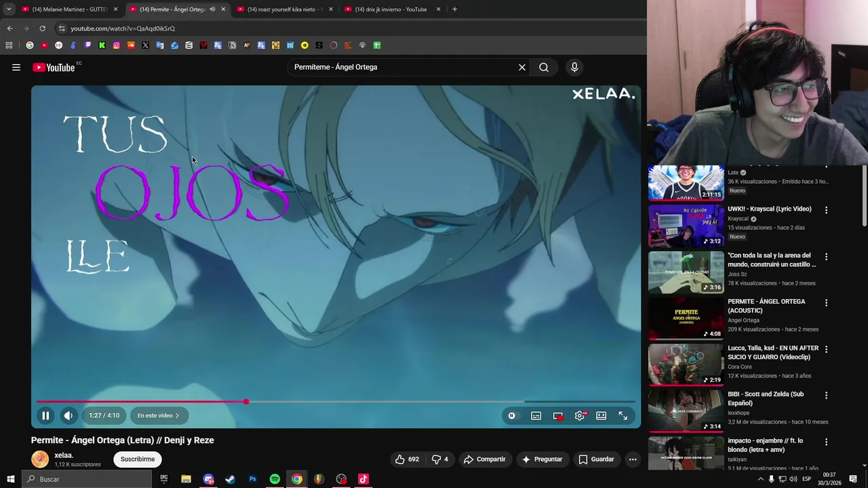The width and height of the screenshot is (868, 488).
Task: Click the search magnifier button
Action: click(x=544, y=67)
